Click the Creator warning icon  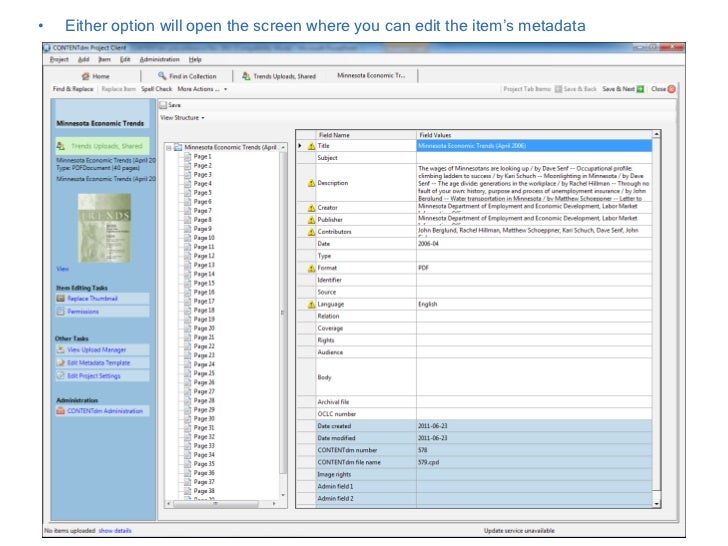312,208
